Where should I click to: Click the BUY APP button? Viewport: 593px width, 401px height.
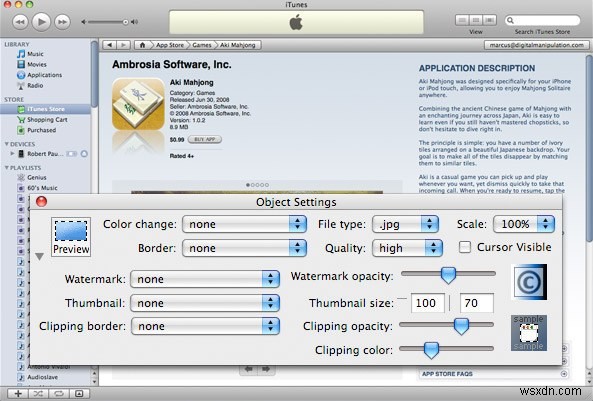(x=205, y=139)
